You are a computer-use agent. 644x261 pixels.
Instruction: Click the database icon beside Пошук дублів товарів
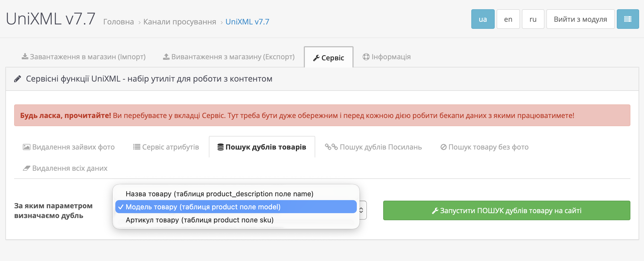click(x=221, y=147)
